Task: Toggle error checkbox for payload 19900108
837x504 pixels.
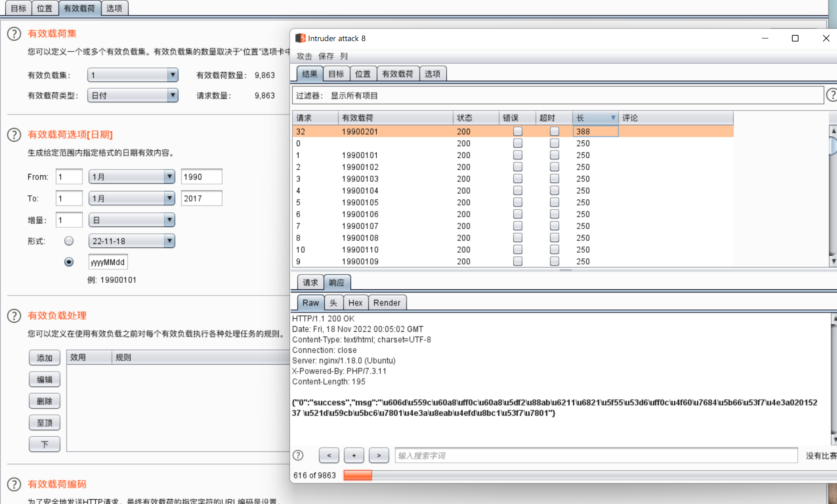Action: [518, 237]
